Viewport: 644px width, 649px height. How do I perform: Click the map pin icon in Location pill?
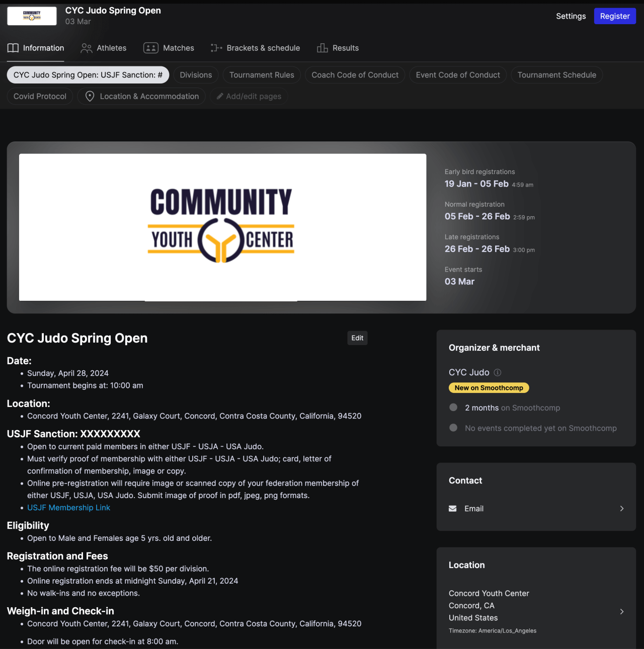(90, 96)
